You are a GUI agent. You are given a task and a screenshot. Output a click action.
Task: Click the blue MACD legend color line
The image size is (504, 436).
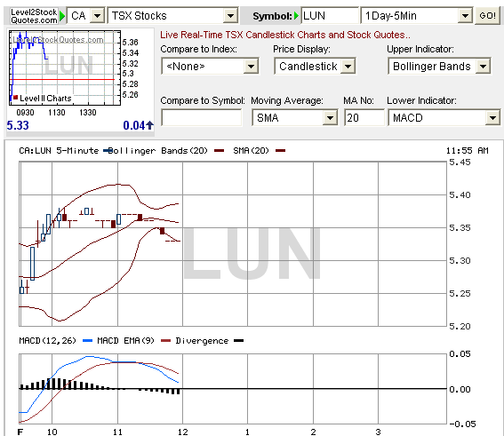(x=87, y=341)
